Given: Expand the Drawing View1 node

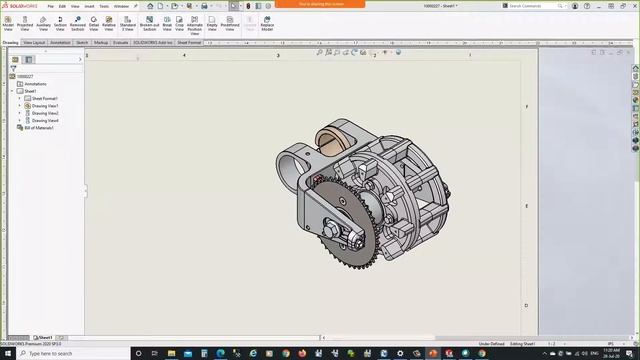Looking at the screenshot, I should (19, 106).
